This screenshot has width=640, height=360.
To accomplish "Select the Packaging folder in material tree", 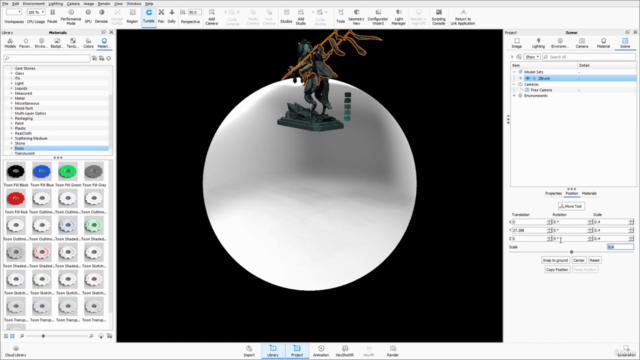I will [24, 118].
